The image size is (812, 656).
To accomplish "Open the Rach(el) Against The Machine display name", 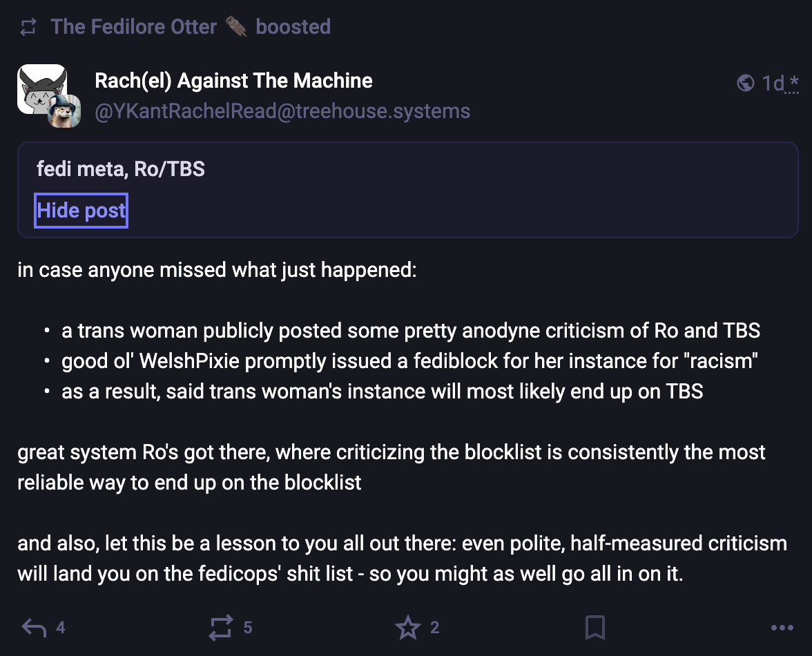I will [233, 81].
